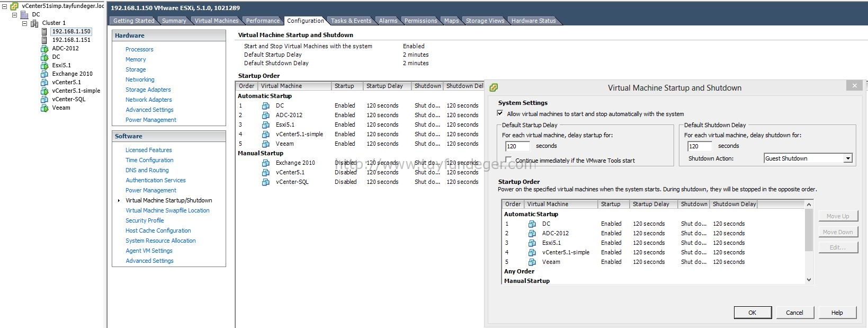This screenshot has width=868, height=328.
Task: Select the 192.168.1.150 host icon
Action: 44,32
